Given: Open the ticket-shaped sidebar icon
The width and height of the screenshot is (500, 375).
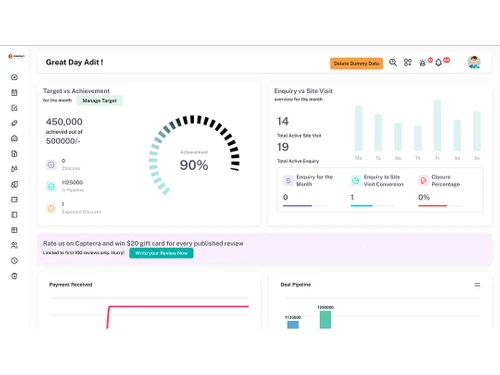Looking at the screenshot, I should [x=14, y=199].
